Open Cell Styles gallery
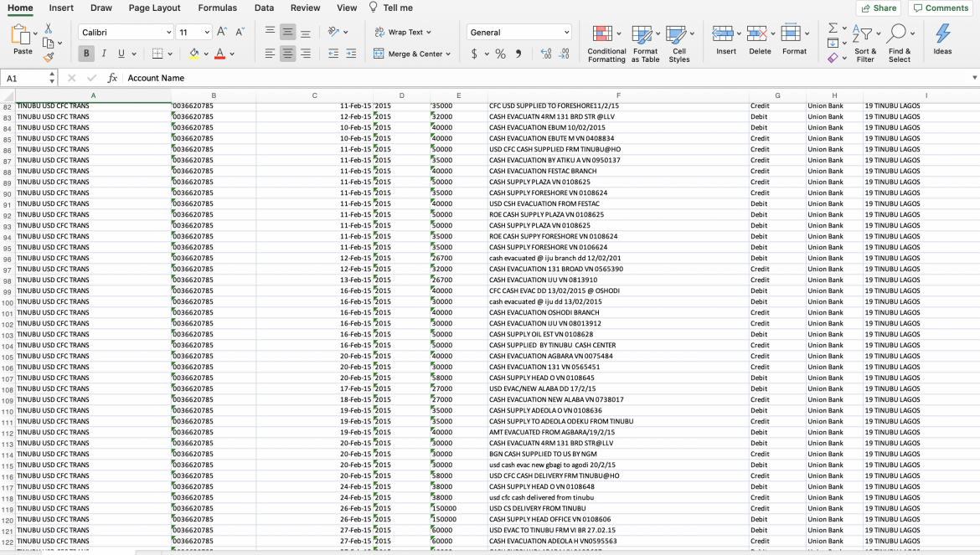Viewport: 980px width, 555px height. (x=678, y=44)
